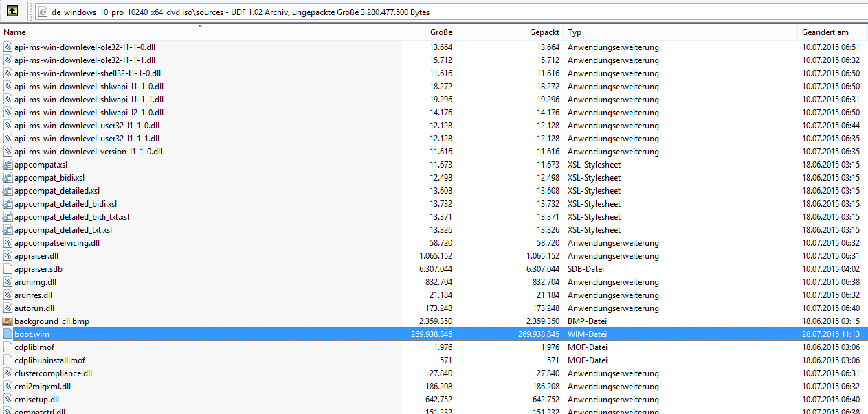Click the background_cli.bmp image icon
The height and width of the screenshot is (414, 868).
8,321
